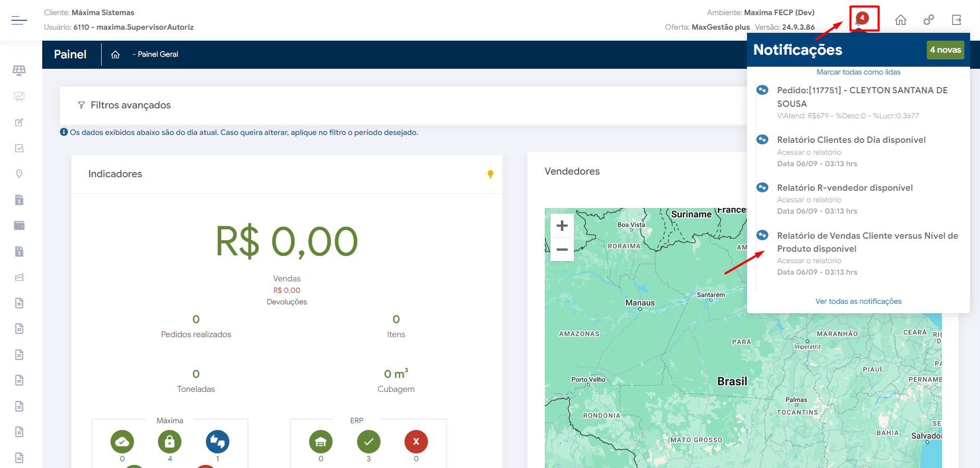980x468 pixels.
Task: Open the Relatório R-vendedor disponível notification
Action: 844,188
